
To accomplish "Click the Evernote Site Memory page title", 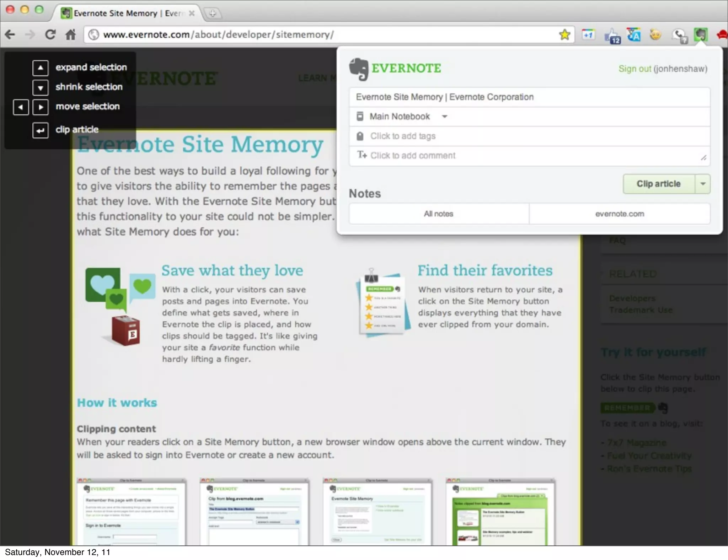I will (x=200, y=145).
